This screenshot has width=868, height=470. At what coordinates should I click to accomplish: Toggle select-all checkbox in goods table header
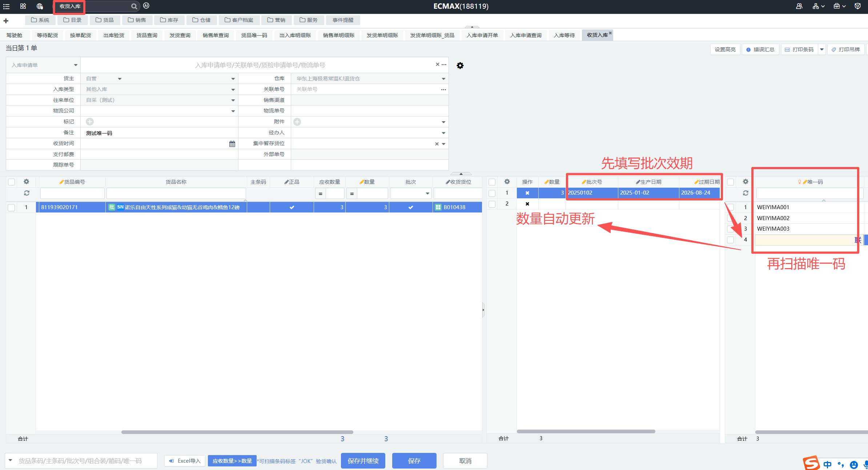(x=12, y=182)
